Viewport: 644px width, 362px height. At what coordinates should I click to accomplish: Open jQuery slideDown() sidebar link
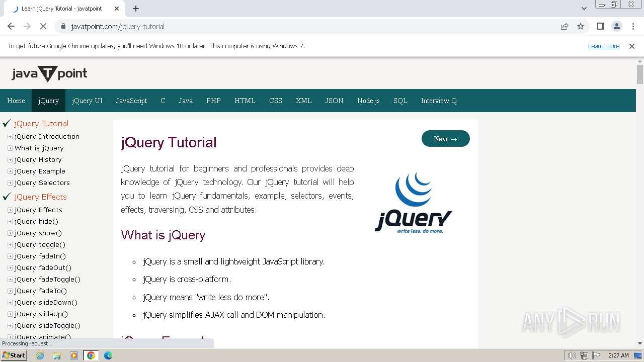coord(46,302)
